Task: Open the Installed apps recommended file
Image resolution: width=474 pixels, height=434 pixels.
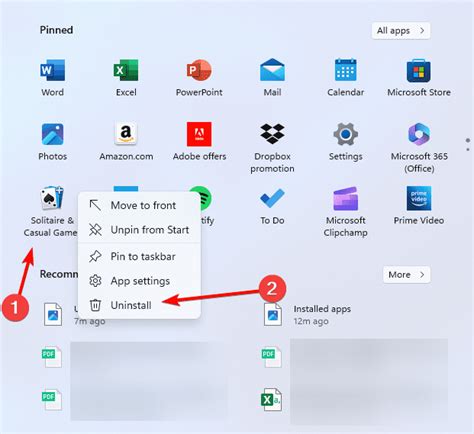Action: (x=307, y=314)
